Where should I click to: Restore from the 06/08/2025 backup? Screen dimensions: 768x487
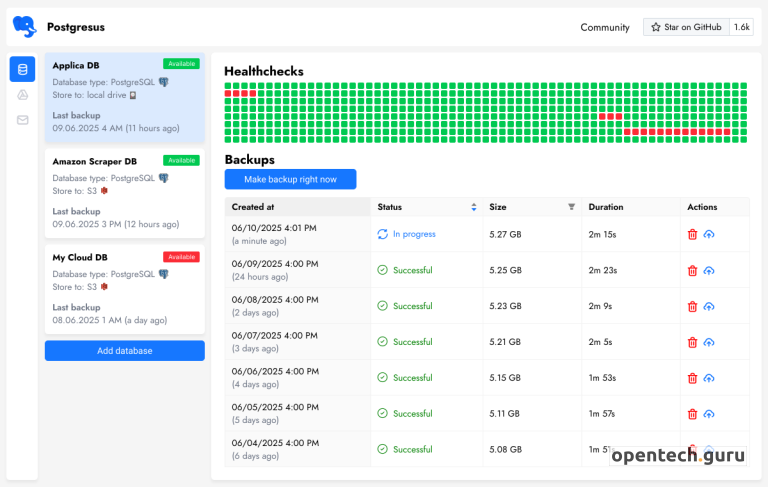(x=709, y=306)
